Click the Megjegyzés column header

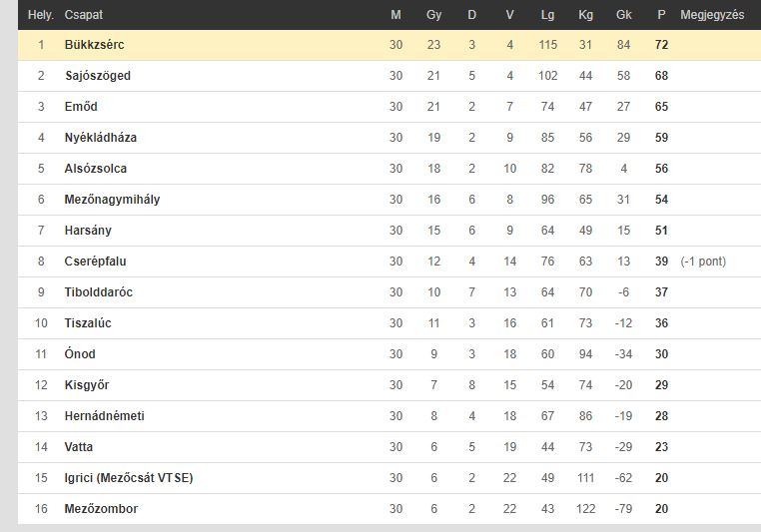[x=712, y=15]
